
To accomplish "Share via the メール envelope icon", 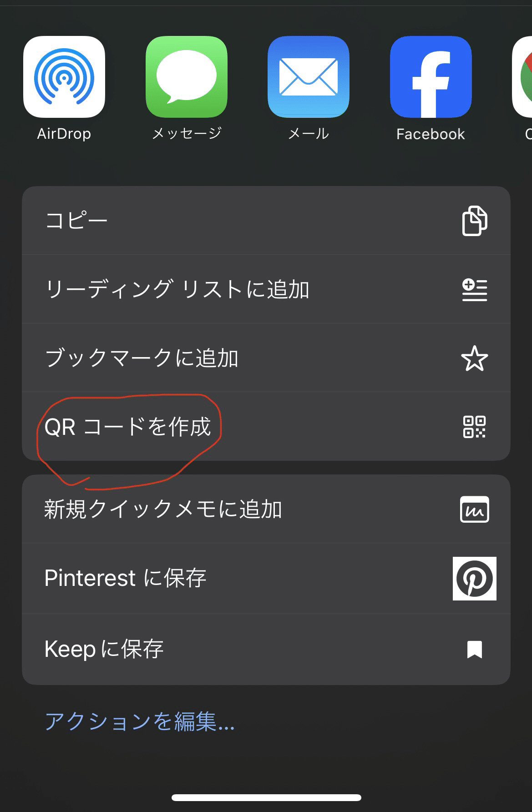I will click(309, 77).
